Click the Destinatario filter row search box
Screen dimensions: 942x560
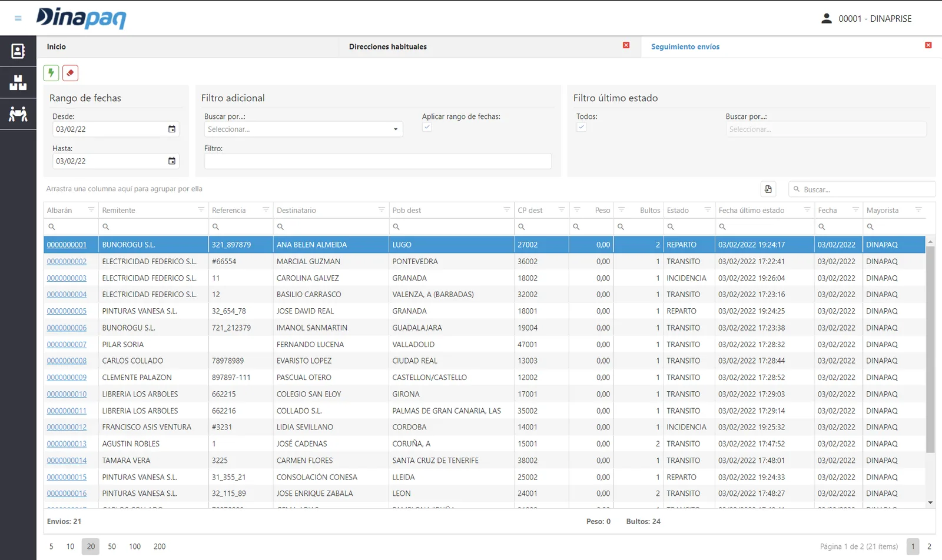tap(331, 226)
